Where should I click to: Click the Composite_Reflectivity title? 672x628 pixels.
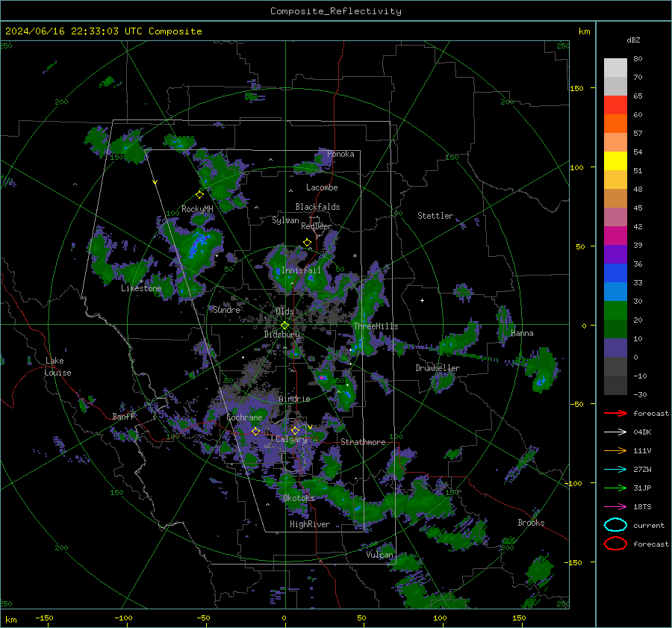(336, 11)
